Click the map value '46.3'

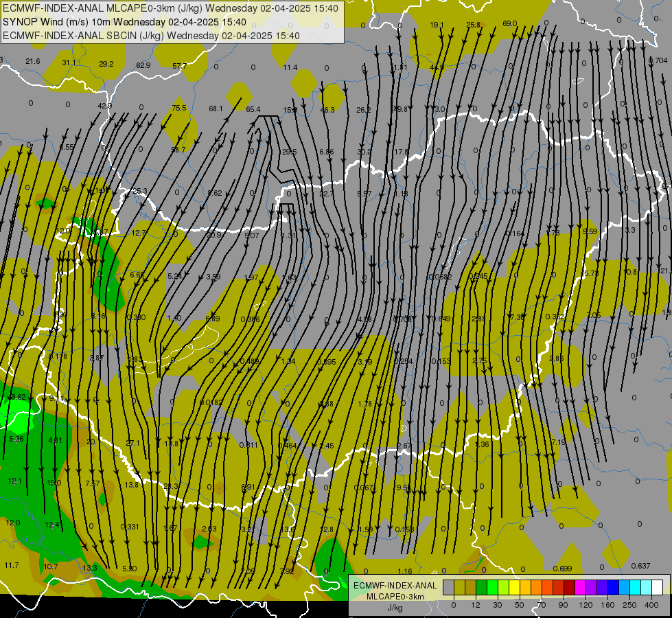click(x=327, y=110)
